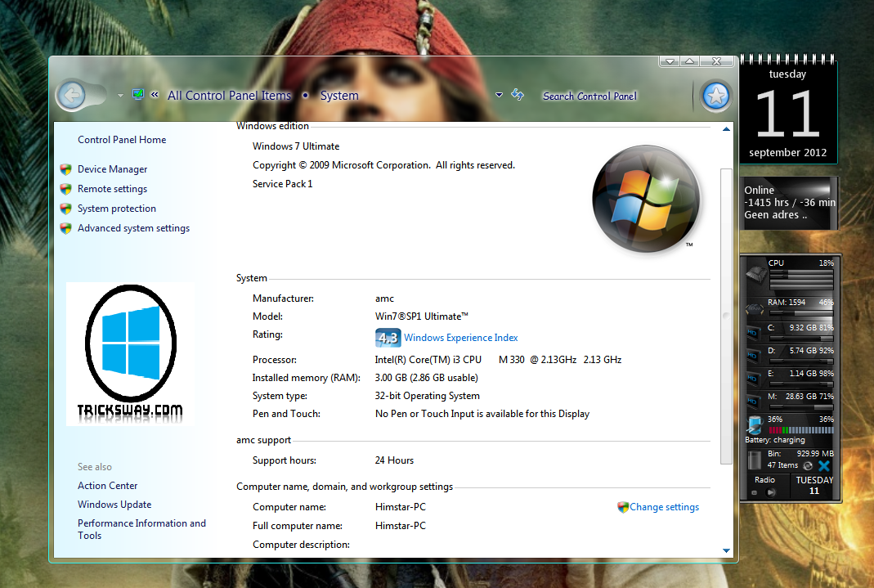Screen dimensions: 874x588
Task: Click the E: drive HD icon in the gadget
Action: coord(752,379)
